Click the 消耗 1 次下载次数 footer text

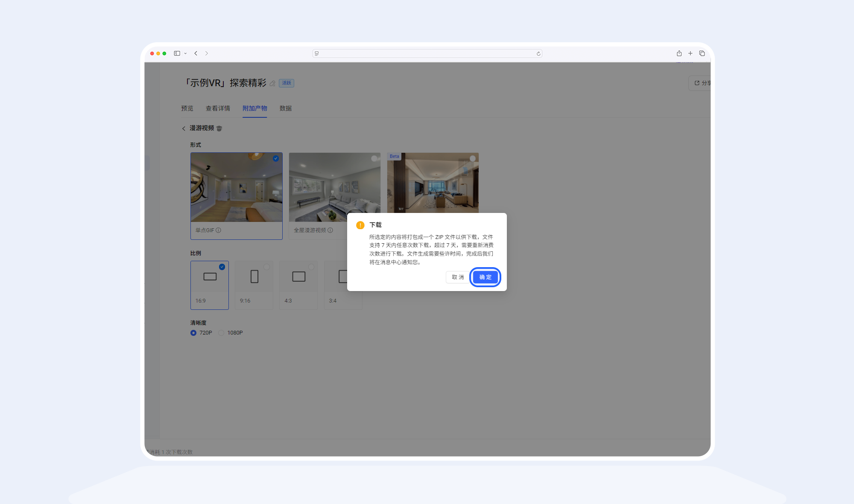[170, 452]
